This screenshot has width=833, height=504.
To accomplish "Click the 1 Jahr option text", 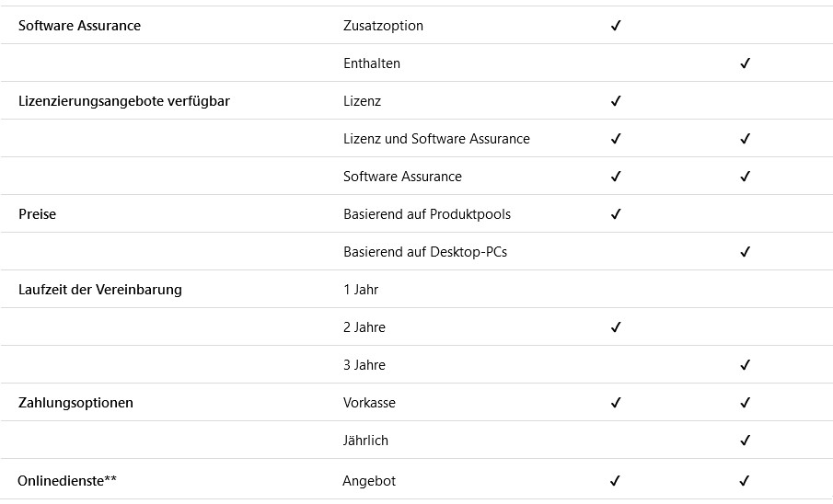I will pyautogui.click(x=361, y=290).
